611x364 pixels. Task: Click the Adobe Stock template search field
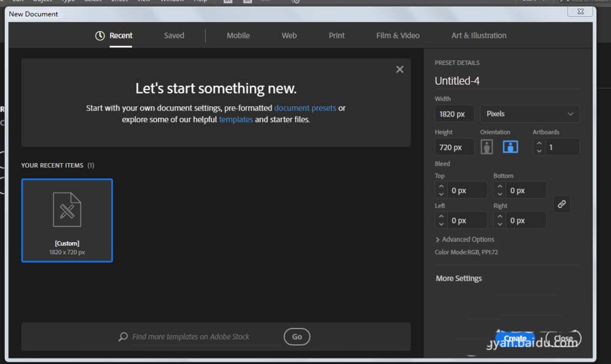click(205, 337)
